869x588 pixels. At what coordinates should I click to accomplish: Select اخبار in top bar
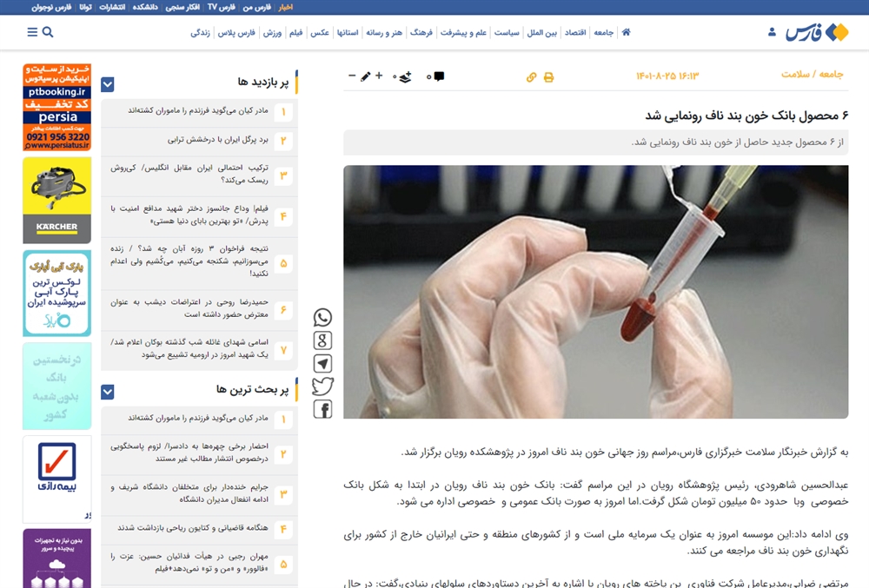point(285,7)
